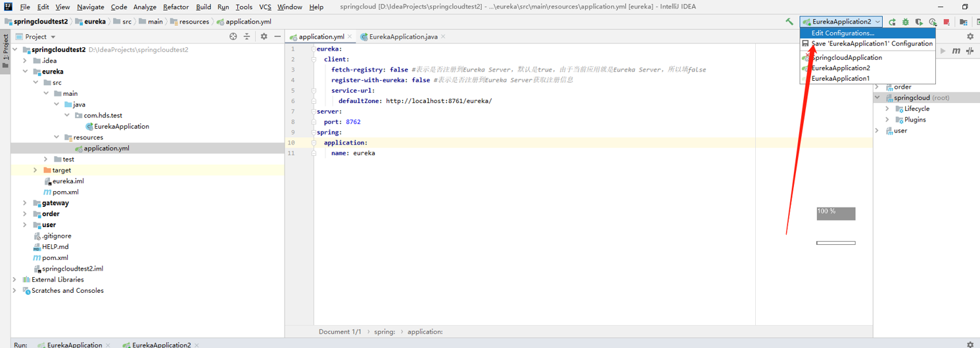The image size is (980, 348).
Task: Open Project panel gear settings
Action: tap(264, 37)
